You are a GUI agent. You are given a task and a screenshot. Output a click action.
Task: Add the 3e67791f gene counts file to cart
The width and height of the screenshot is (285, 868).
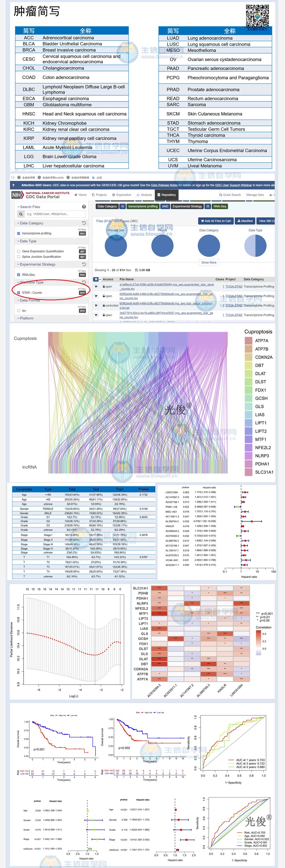tap(96, 315)
